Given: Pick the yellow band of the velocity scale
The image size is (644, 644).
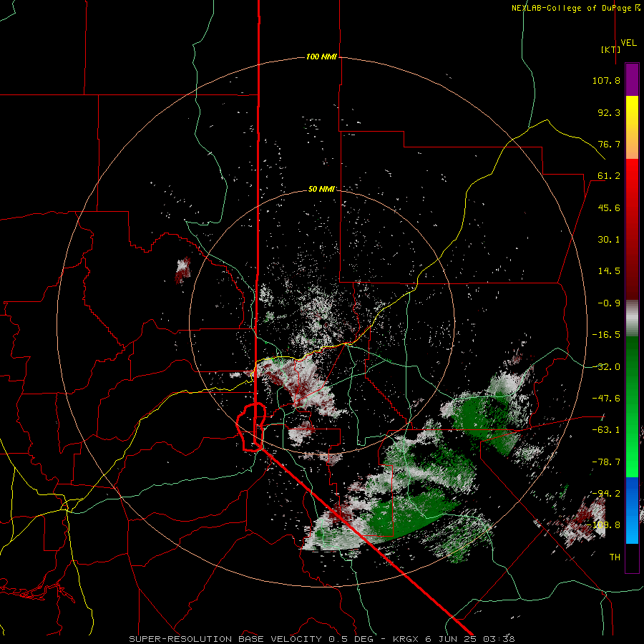Looking at the screenshot, I should point(632,127).
